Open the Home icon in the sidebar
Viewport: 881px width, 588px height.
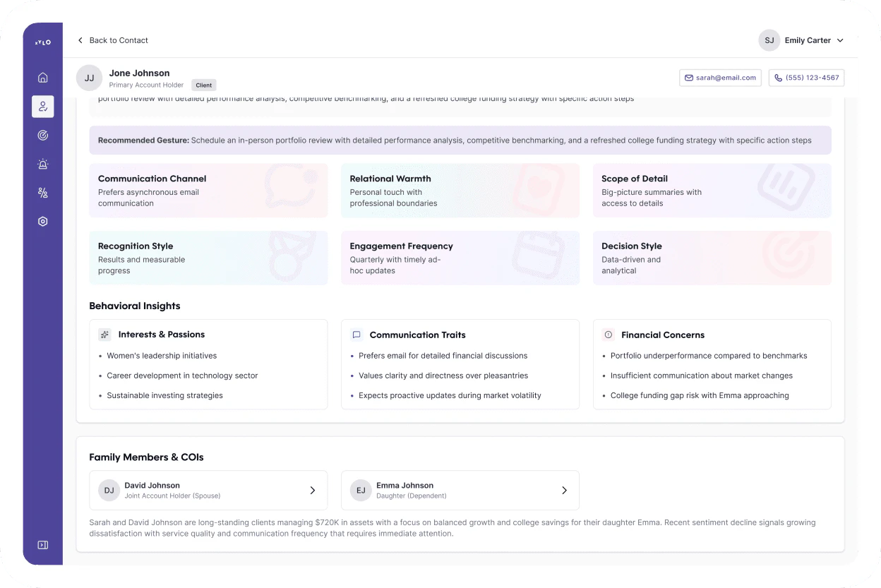pyautogui.click(x=42, y=78)
